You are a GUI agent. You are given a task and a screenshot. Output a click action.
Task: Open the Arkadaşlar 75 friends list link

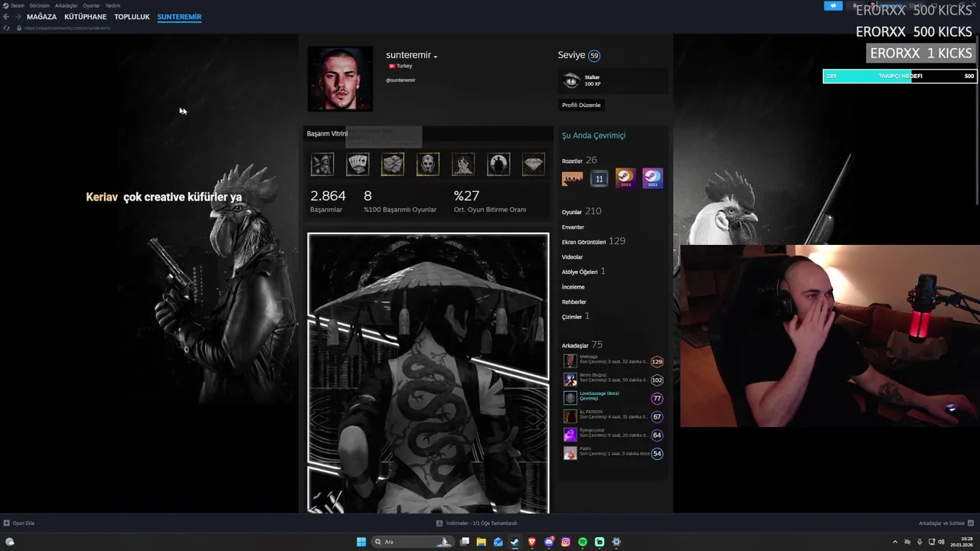tap(582, 345)
